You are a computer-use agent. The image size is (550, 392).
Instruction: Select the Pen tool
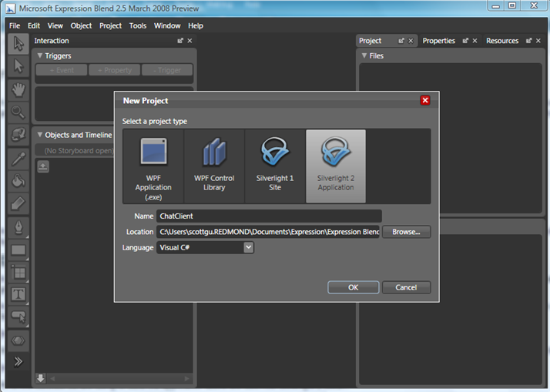18,226
